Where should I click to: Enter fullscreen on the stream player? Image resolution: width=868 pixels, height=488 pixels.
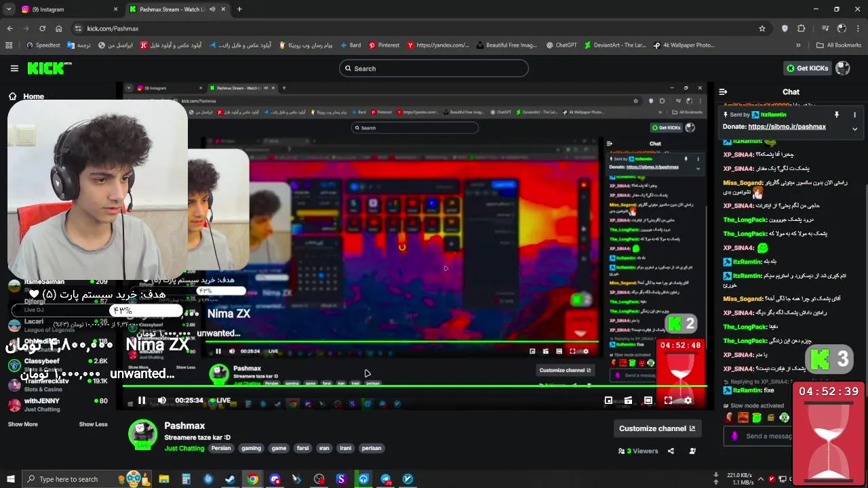click(668, 401)
